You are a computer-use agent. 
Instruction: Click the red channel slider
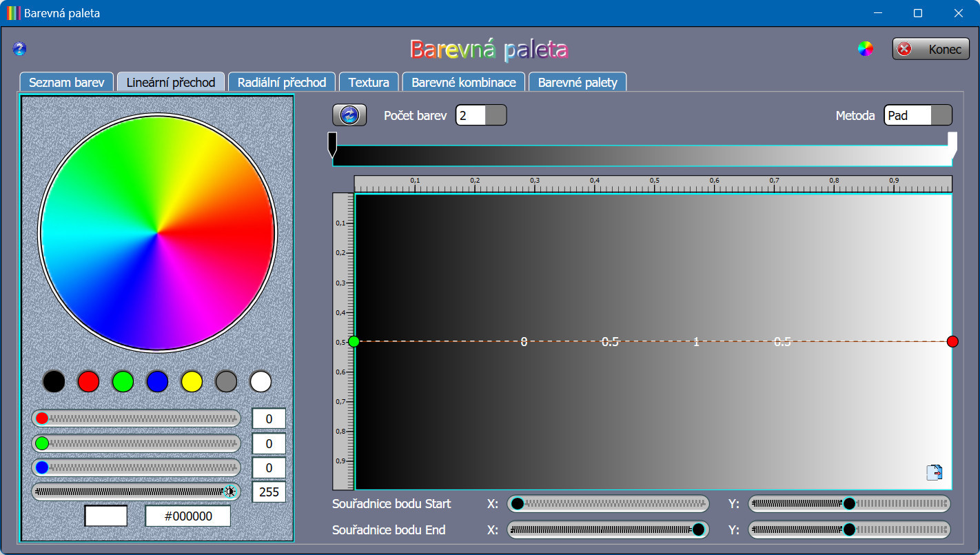pyautogui.click(x=136, y=418)
